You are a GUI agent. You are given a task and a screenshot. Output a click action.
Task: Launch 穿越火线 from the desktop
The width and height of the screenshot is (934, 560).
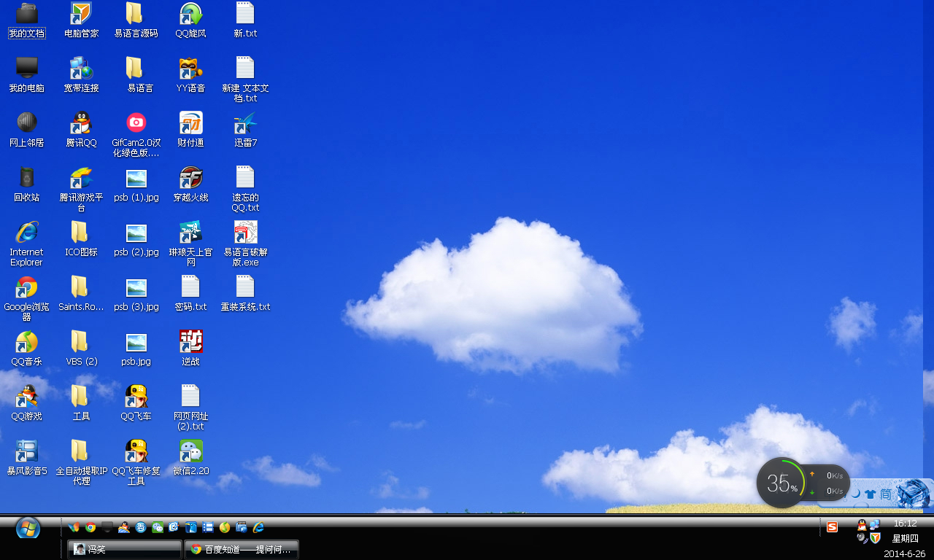click(x=190, y=178)
